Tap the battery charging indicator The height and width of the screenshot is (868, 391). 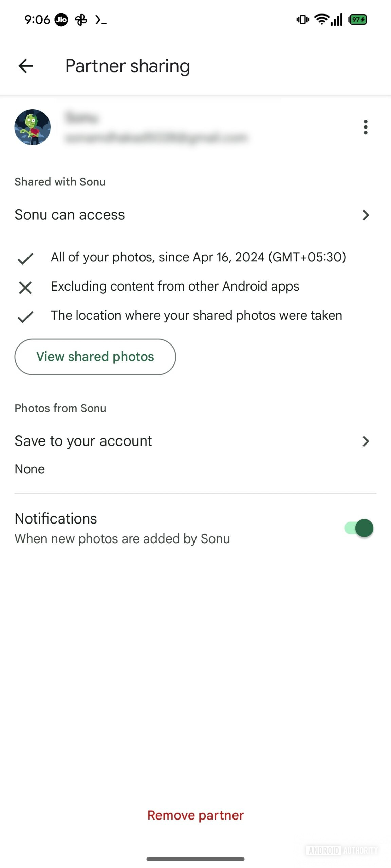(x=358, y=20)
